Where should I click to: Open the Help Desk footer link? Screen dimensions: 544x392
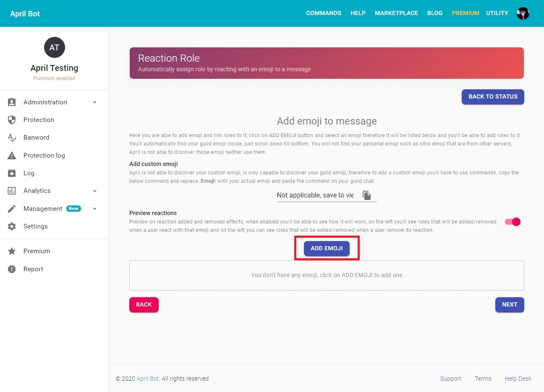[x=518, y=379]
